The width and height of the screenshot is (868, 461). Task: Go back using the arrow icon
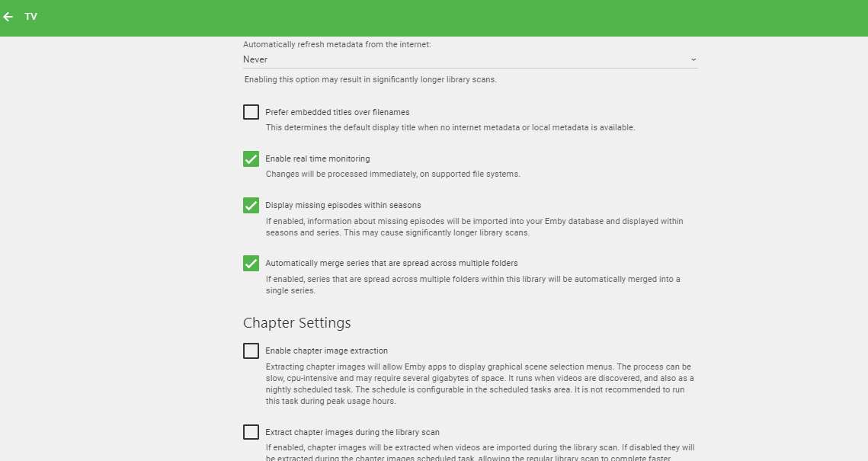[x=8, y=18]
